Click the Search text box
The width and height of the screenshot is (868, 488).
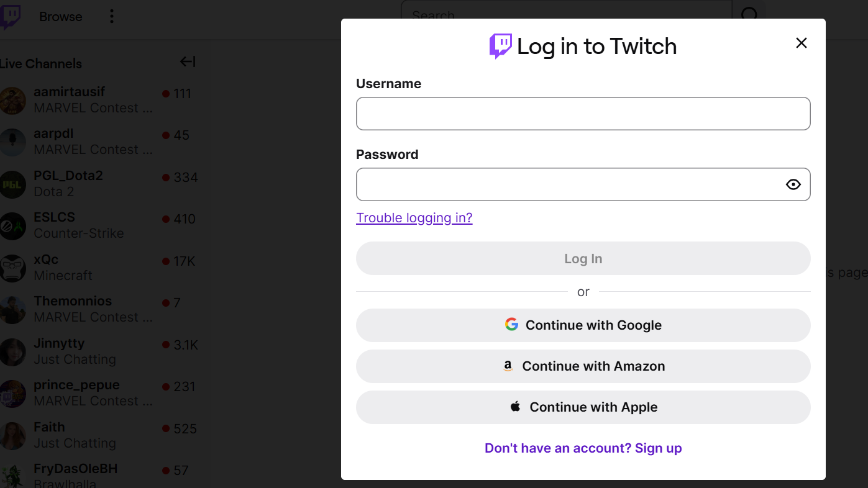click(565, 16)
